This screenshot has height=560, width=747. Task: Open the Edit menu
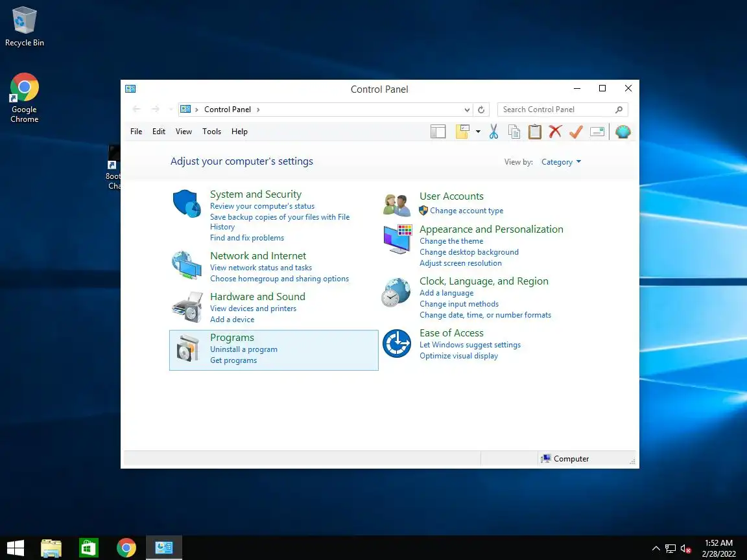click(159, 132)
